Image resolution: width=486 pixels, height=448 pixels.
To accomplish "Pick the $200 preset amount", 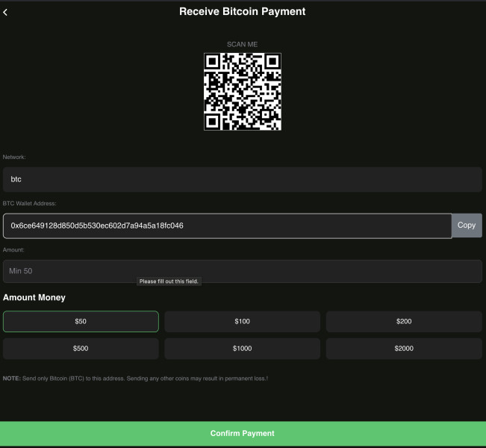I will (404, 322).
